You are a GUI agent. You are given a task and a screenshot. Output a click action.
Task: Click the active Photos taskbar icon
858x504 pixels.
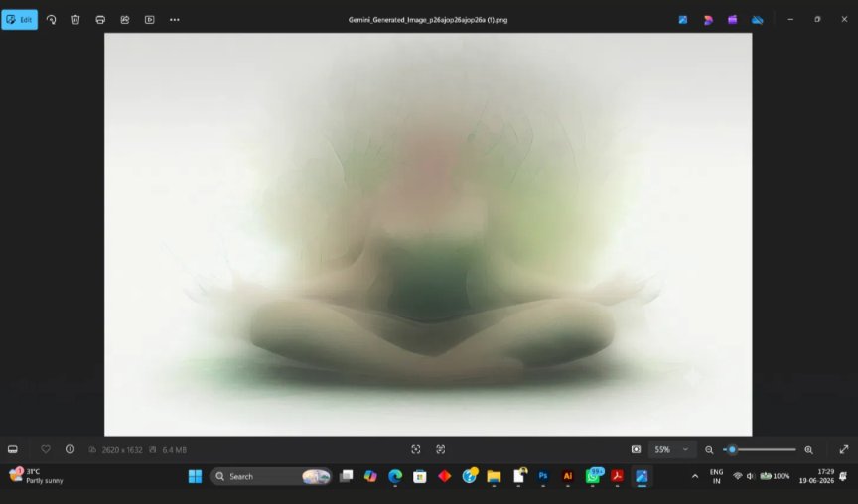click(x=642, y=476)
